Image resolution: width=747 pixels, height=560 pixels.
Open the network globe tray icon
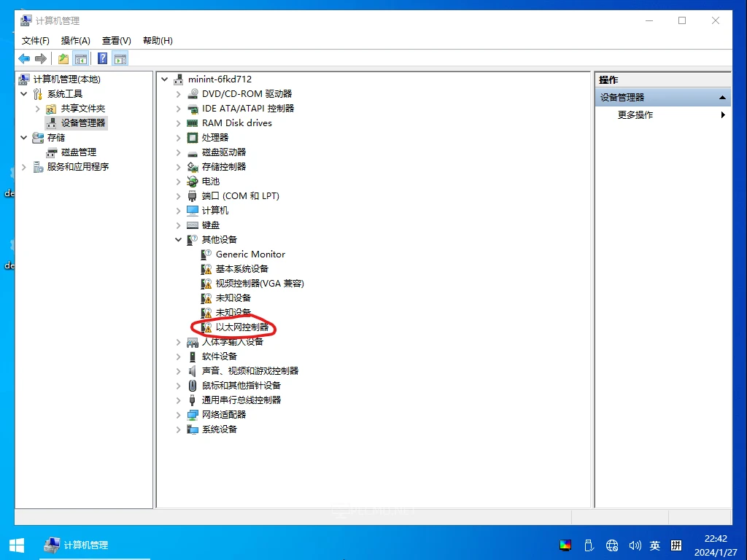tap(612, 545)
